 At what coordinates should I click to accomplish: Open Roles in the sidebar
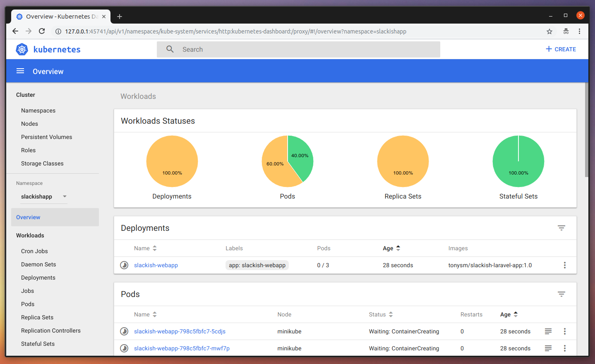click(x=28, y=150)
